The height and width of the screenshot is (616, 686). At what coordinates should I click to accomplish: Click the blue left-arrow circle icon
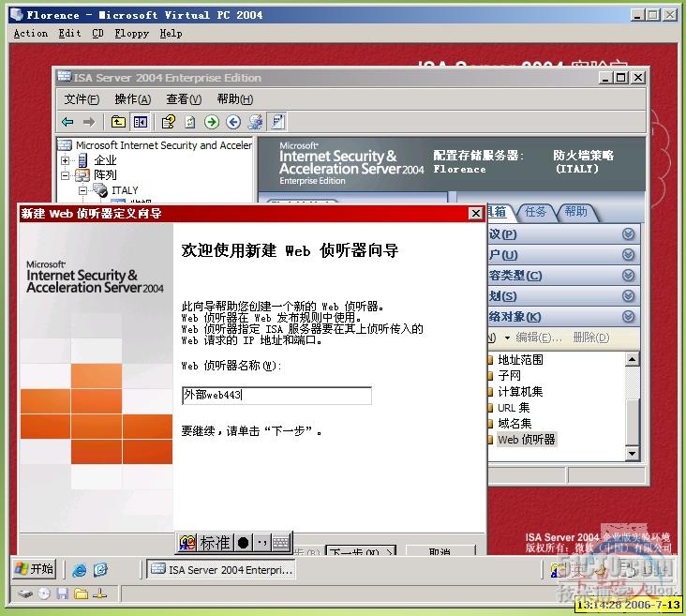click(233, 122)
